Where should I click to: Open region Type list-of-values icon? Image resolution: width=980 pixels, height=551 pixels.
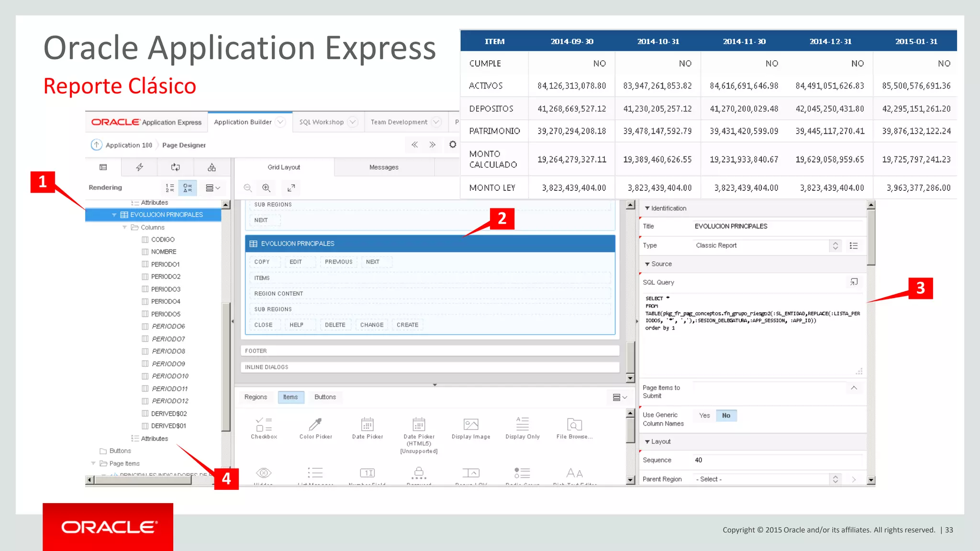[854, 245]
